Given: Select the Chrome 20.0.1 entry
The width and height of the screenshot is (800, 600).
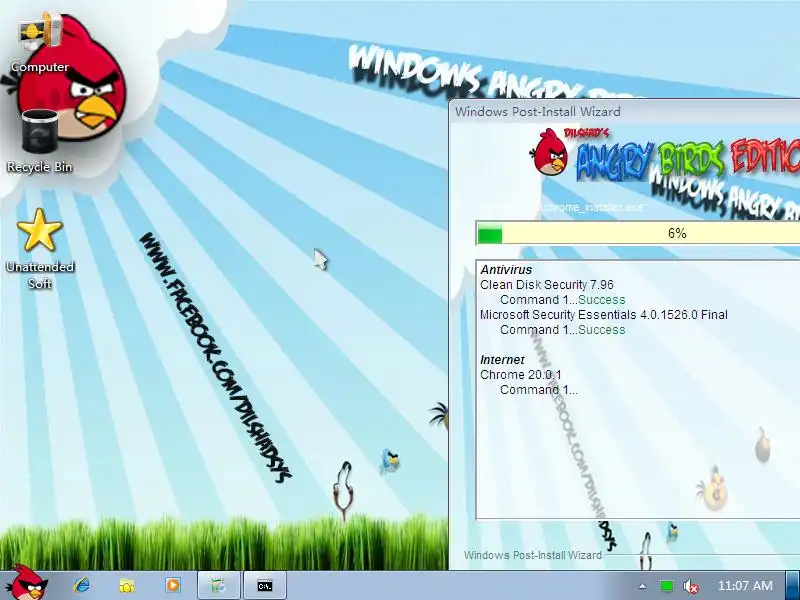Looking at the screenshot, I should [x=520, y=374].
